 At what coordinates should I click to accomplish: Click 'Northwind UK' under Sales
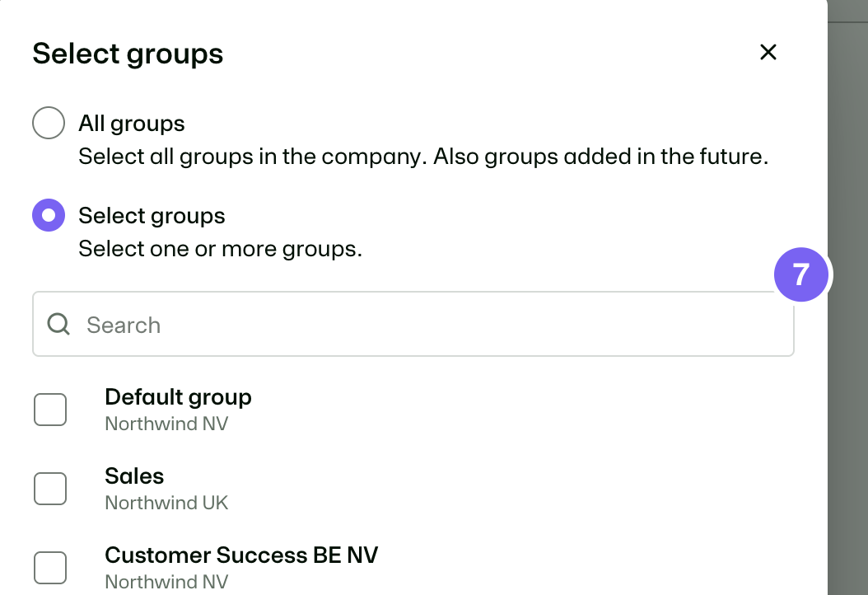[x=166, y=503]
